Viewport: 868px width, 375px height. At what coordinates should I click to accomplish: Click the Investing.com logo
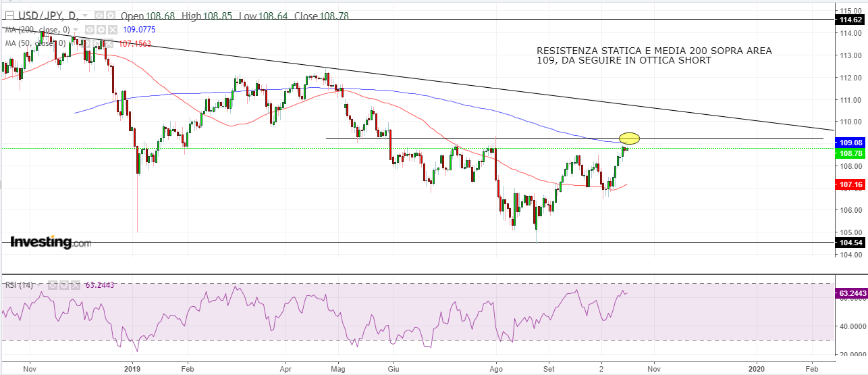coord(51,242)
